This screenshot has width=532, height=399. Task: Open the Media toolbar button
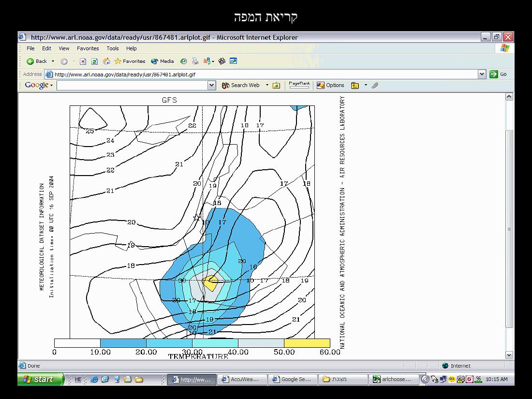click(x=162, y=61)
